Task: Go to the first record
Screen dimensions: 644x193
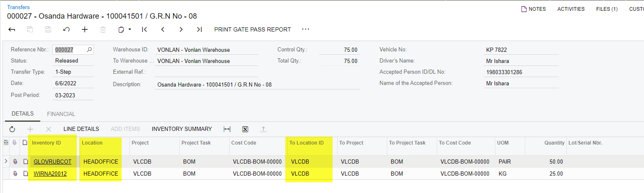Action: [144, 30]
